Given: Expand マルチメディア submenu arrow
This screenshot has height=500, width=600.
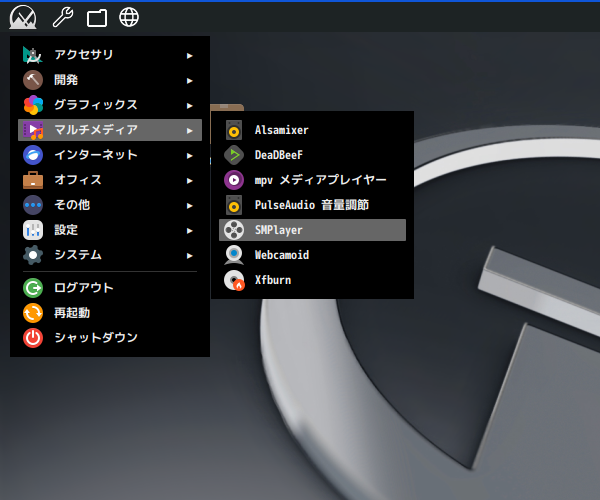Looking at the screenshot, I should (x=189, y=131).
